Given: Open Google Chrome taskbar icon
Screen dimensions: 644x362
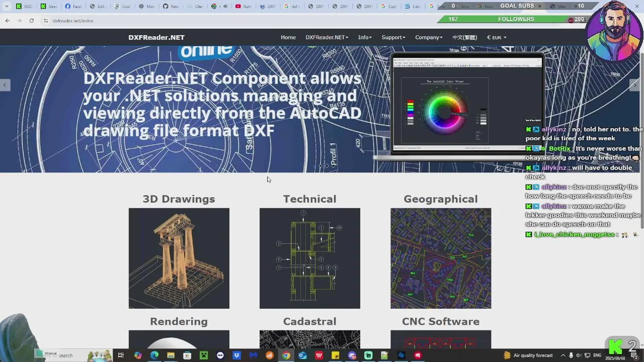Looking at the screenshot, I should (x=286, y=355).
